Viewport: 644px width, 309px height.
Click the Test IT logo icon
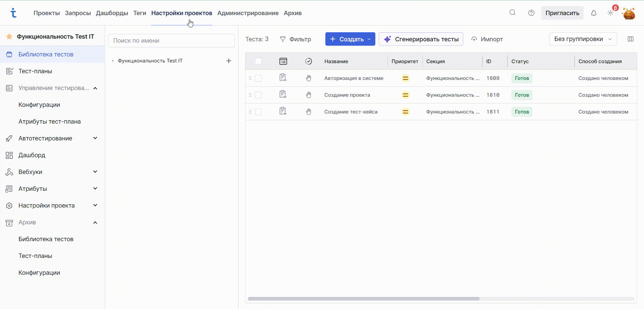14,12
